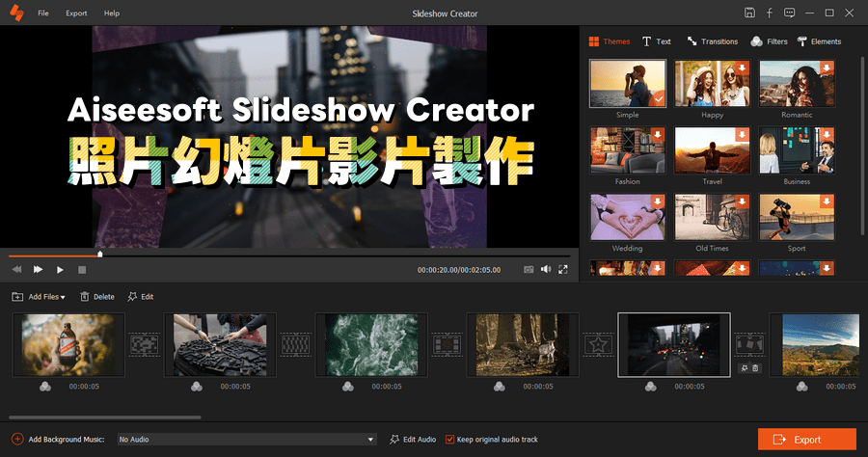This screenshot has width=868, height=457.
Task: Click Delete in the timeline toolbar
Action: pyautogui.click(x=97, y=297)
